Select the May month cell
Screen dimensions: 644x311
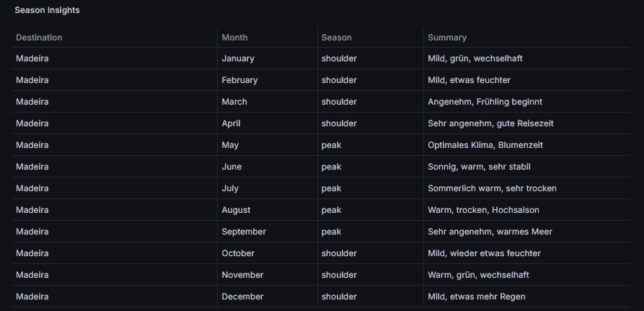[x=230, y=145]
